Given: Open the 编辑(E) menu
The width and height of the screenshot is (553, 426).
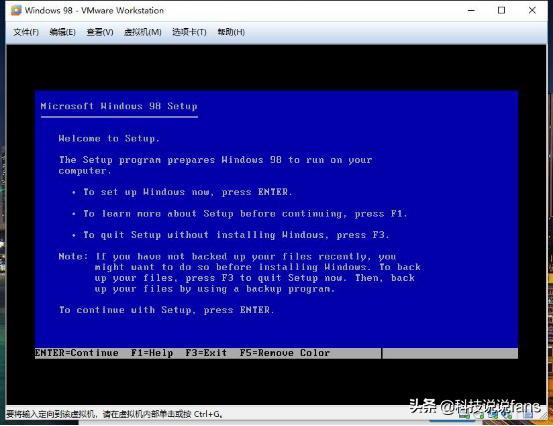Looking at the screenshot, I should click(62, 32).
